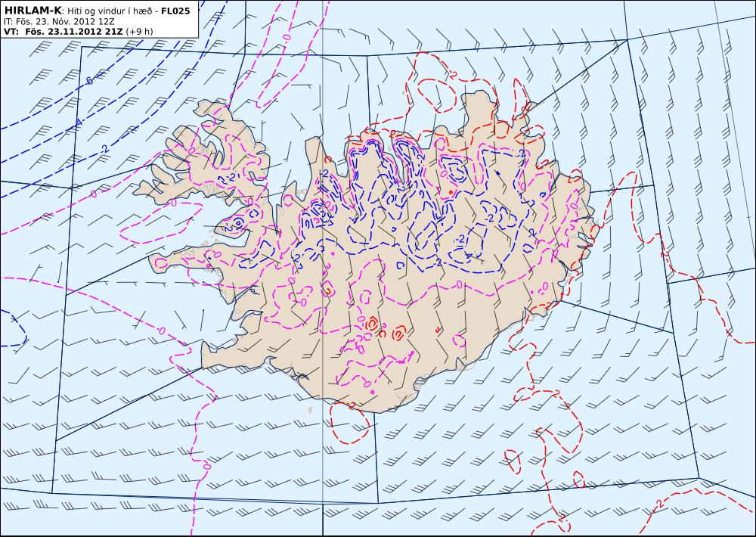Screen dimensions: 756x537
Task: Select the "IT: Fös. 23. Nov. 2012 12Z" line
Action: click(x=59, y=22)
